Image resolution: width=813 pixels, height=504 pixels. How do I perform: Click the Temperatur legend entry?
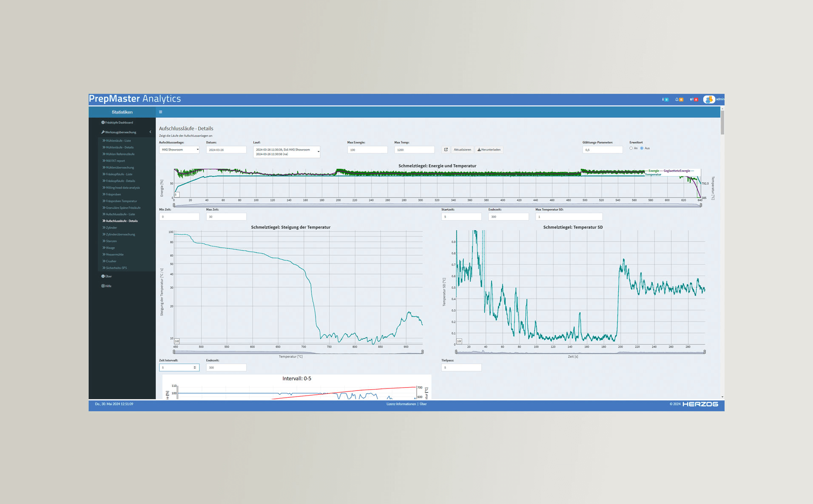click(653, 175)
